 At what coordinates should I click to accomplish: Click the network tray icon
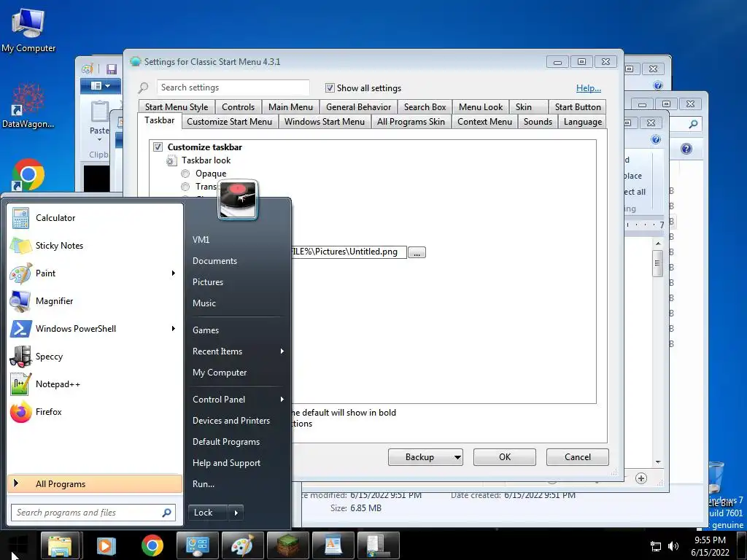(x=656, y=546)
